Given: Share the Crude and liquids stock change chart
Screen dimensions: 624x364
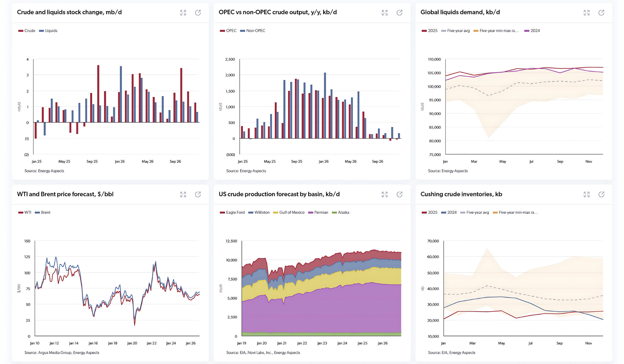Looking at the screenshot, I should point(198,13).
